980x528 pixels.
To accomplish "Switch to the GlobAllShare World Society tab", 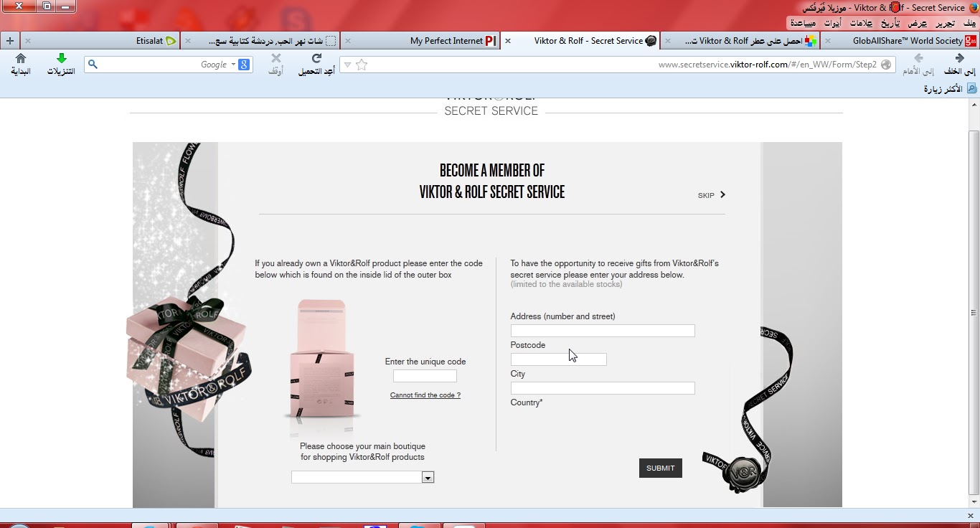I will point(900,41).
